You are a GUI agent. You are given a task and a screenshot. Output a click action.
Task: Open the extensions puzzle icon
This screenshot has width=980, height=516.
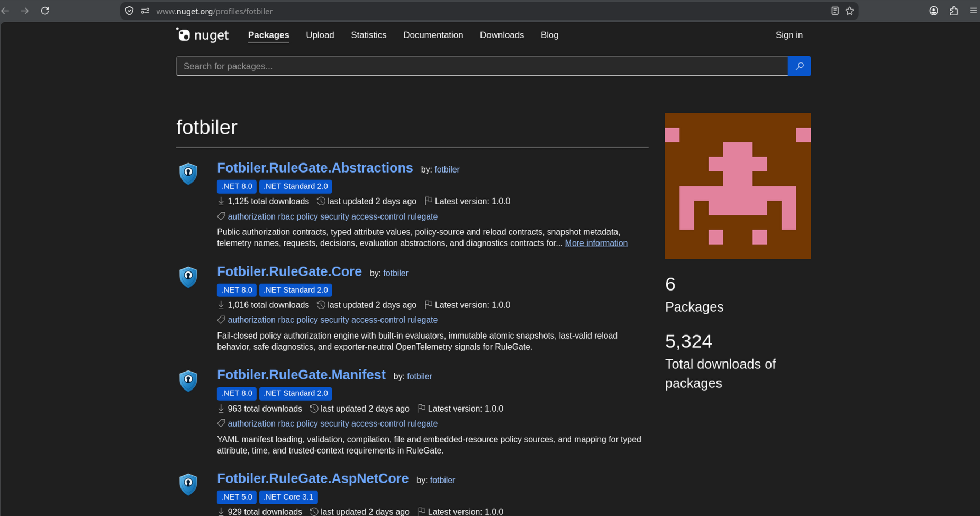(x=954, y=11)
